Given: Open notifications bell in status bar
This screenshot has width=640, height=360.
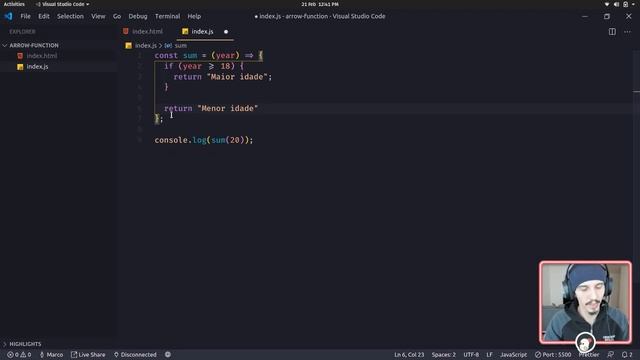Looking at the screenshot, I should pyautogui.click(x=627, y=355).
